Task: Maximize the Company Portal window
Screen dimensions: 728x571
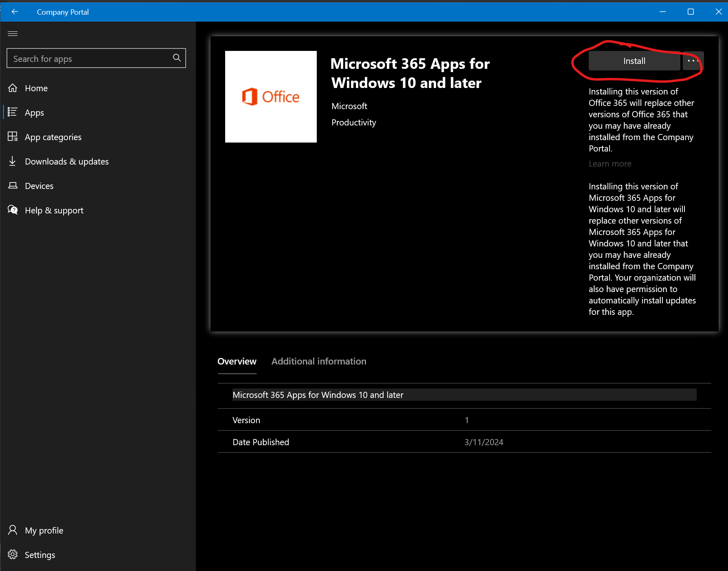Action: tap(691, 12)
